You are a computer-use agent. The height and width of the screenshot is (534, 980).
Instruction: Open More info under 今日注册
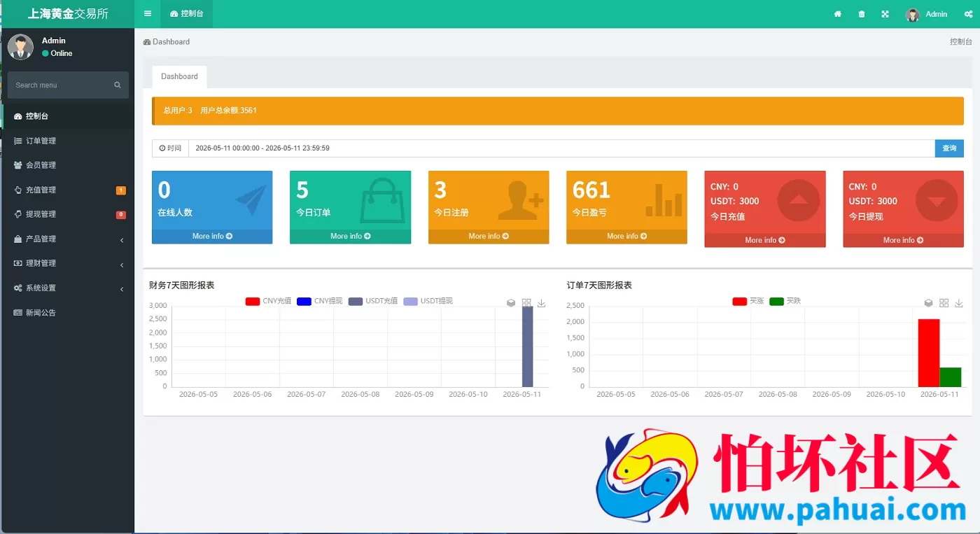[489, 237]
